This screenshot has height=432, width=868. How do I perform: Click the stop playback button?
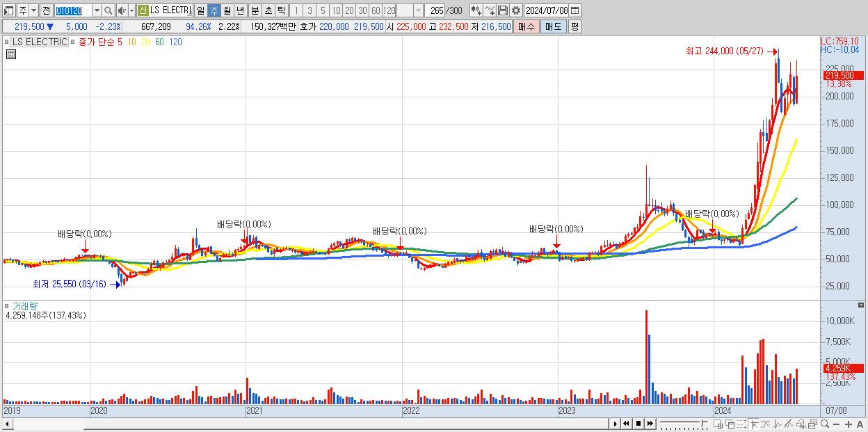click(638, 424)
